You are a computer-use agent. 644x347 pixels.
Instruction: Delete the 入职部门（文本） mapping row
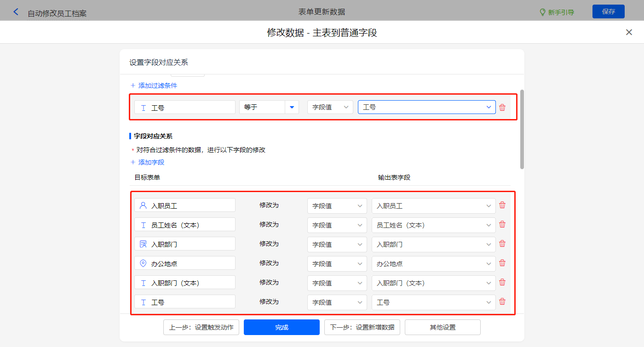pos(502,283)
